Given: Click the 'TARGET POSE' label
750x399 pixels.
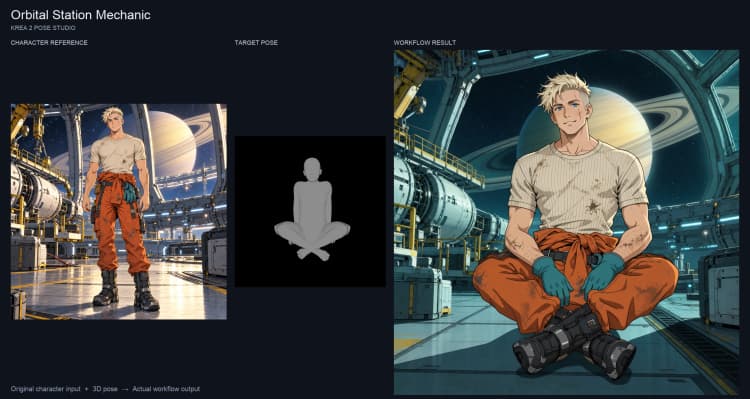Looking at the screenshot, I should point(256,43).
